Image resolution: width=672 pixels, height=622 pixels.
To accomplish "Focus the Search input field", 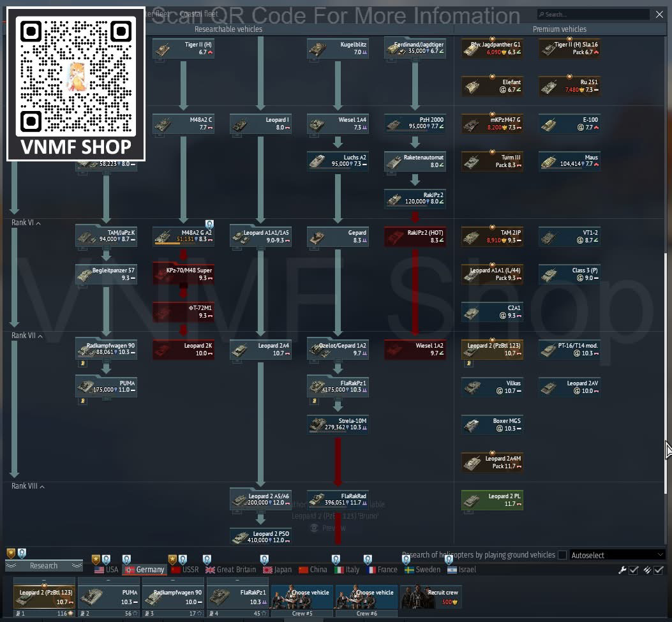I will [x=594, y=15].
